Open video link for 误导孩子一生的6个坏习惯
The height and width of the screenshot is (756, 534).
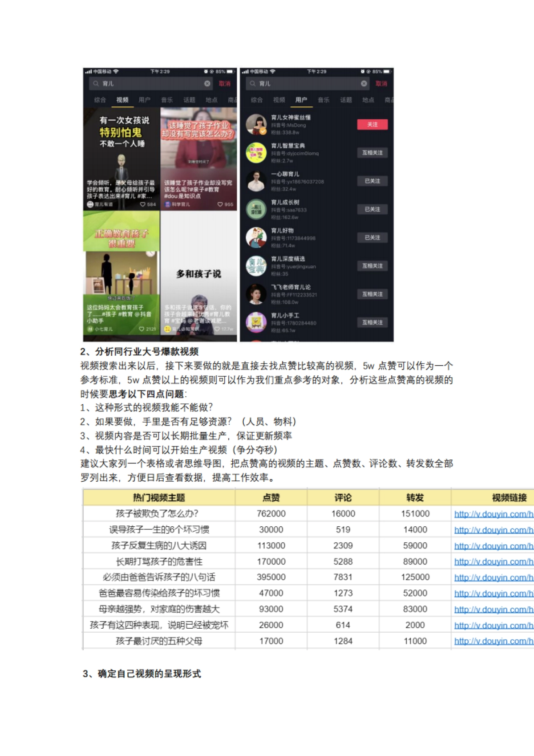click(x=494, y=530)
